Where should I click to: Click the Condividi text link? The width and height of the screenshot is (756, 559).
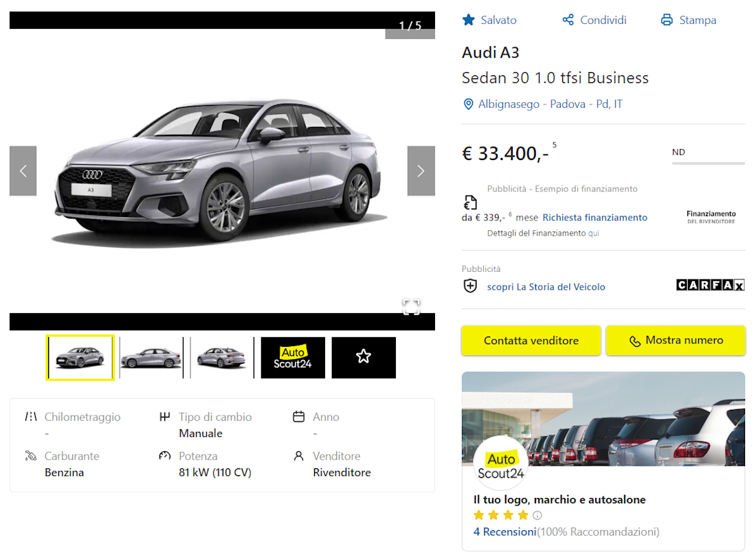click(603, 20)
